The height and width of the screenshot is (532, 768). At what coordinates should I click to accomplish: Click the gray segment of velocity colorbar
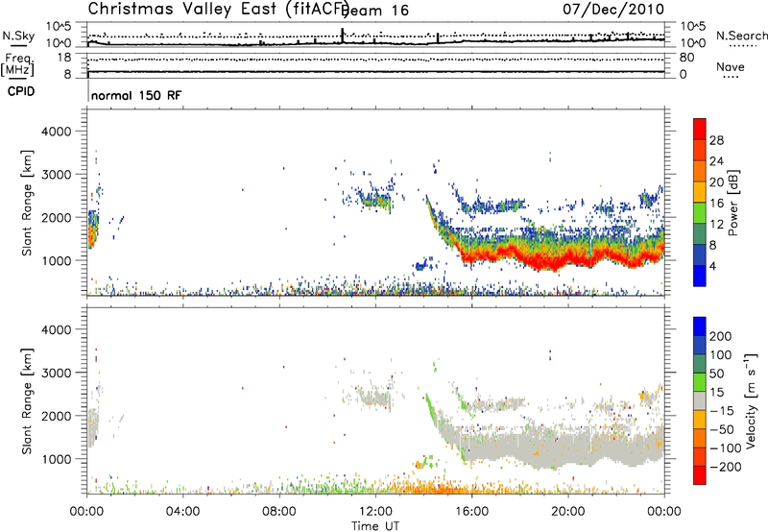[x=700, y=401]
